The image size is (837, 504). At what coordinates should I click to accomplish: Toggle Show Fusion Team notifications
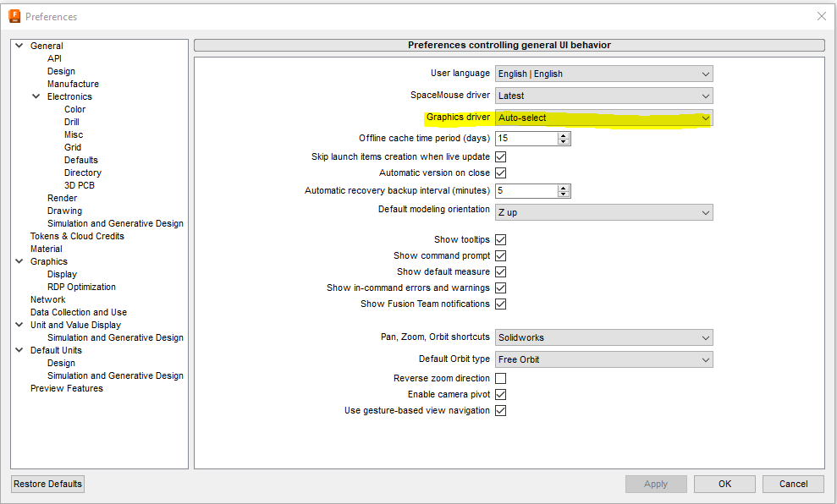pyautogui.click(x=500, y=304)
